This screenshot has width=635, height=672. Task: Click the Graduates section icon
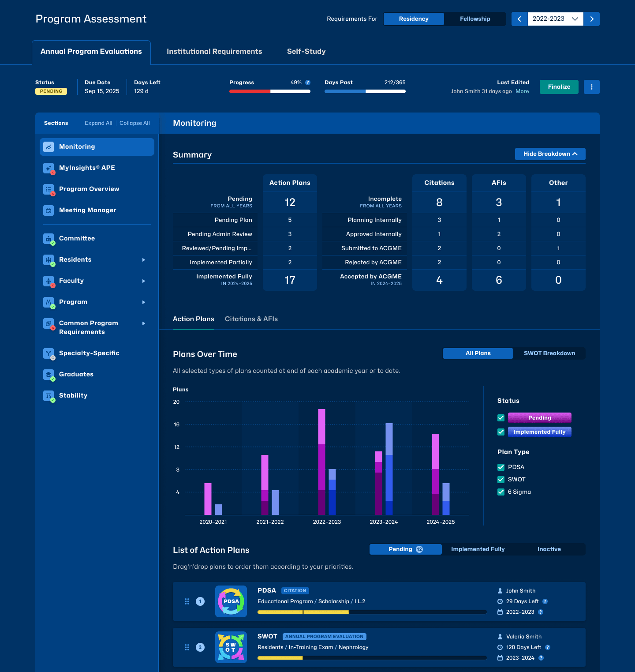pos(49,375)
